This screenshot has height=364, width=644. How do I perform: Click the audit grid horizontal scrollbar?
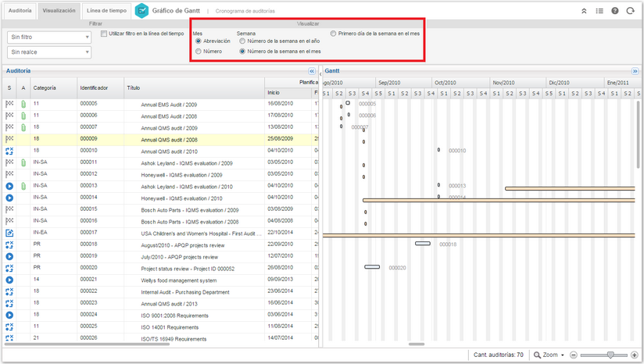pyautogui.click(x=87, y=344)
